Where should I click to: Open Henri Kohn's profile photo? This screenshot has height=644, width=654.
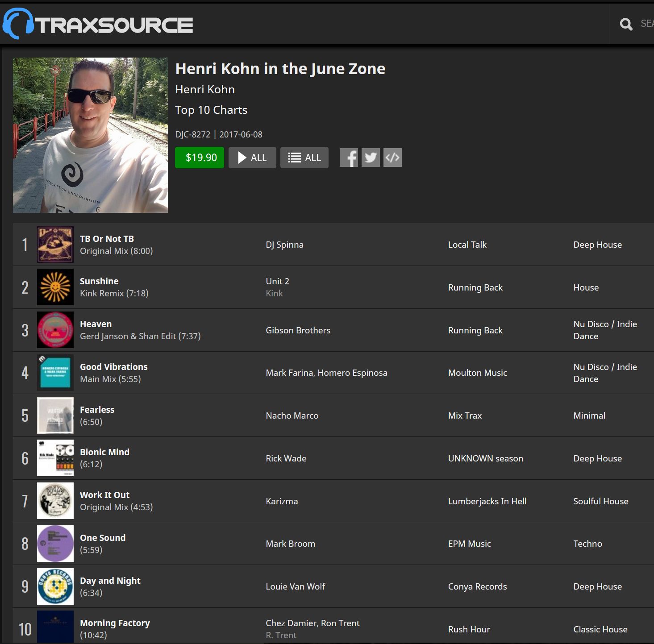point(90,135)
